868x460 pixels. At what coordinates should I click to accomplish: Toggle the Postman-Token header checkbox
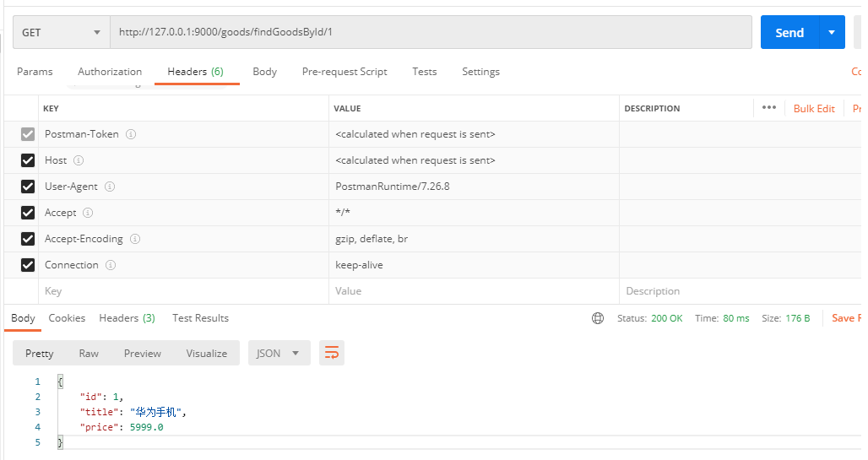pyautogui.click(x=28, y=134)
